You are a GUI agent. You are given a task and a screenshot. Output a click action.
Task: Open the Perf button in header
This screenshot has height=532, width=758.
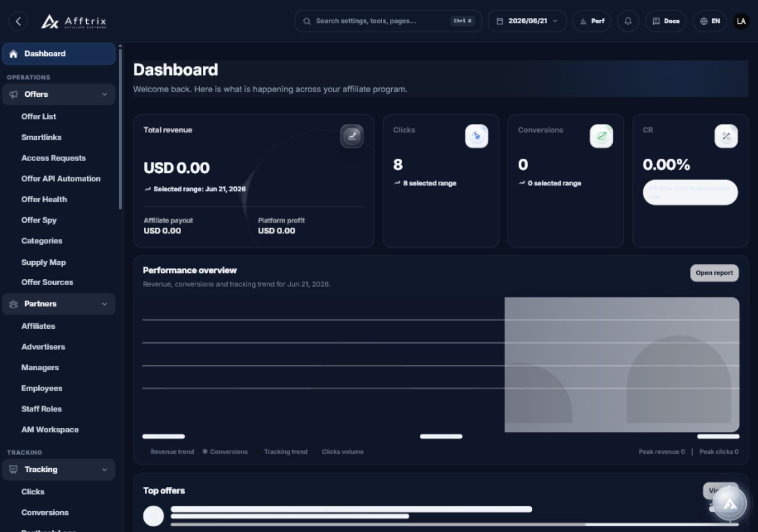[592, 21]
